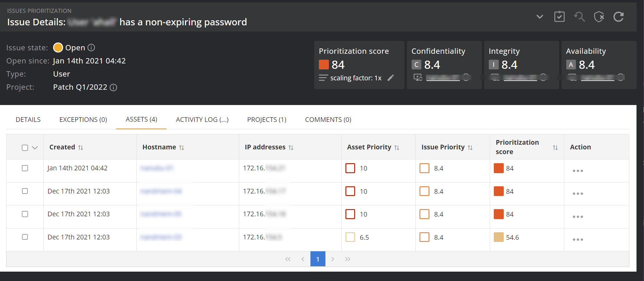Image resolution: width=644 pixels, height=281 pixels.
Task: Sort the table by the Created column
Action: click(x=81, y=148)
